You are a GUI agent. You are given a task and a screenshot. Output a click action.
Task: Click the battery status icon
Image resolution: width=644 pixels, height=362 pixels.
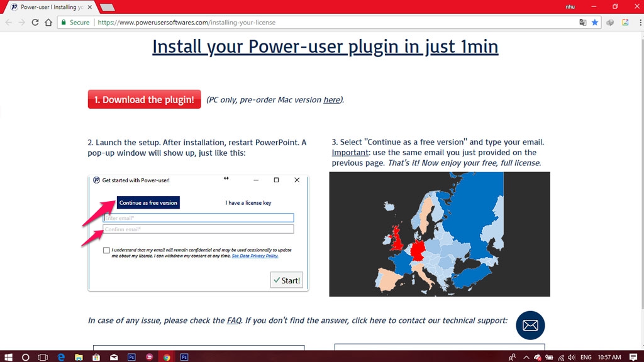coord(549,358)
